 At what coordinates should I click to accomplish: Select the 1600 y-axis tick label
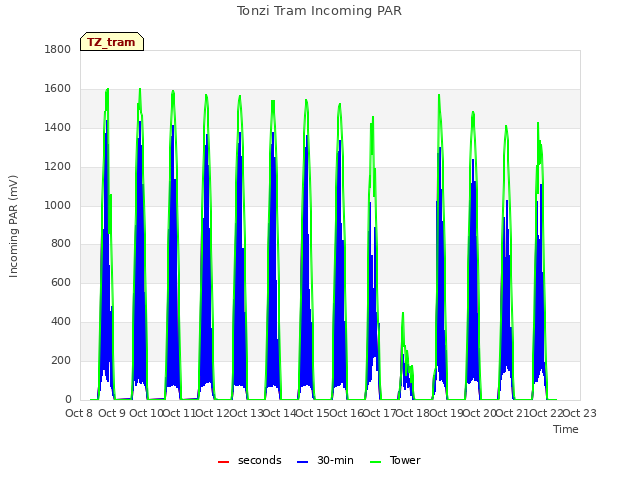coord(58,89)
